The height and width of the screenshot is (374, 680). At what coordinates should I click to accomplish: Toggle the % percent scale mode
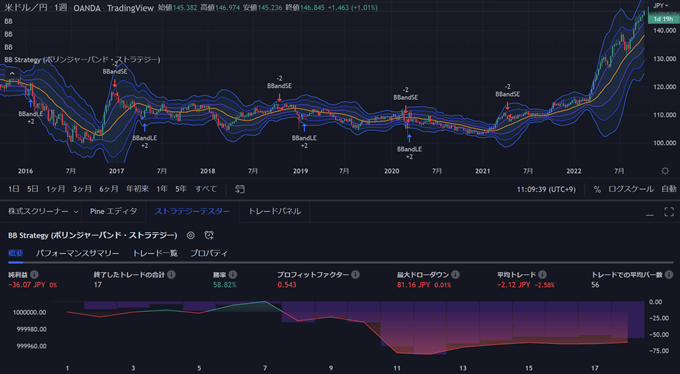click(597, 189)
